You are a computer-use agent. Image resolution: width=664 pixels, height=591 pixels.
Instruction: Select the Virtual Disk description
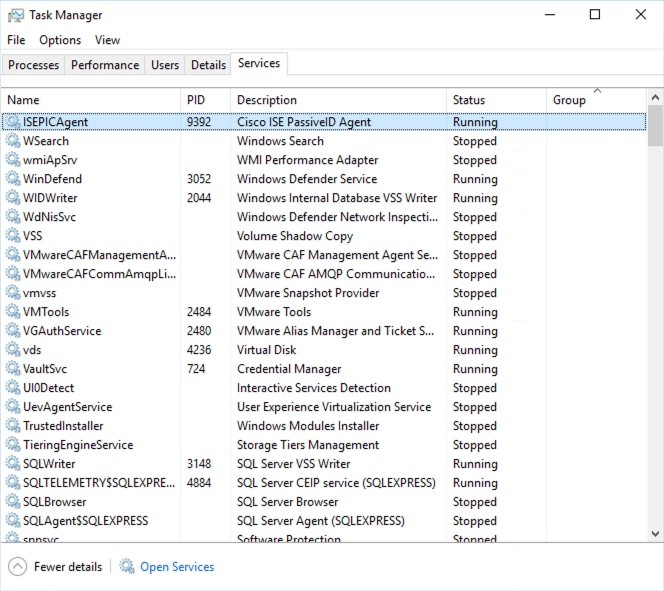point(266,350)
